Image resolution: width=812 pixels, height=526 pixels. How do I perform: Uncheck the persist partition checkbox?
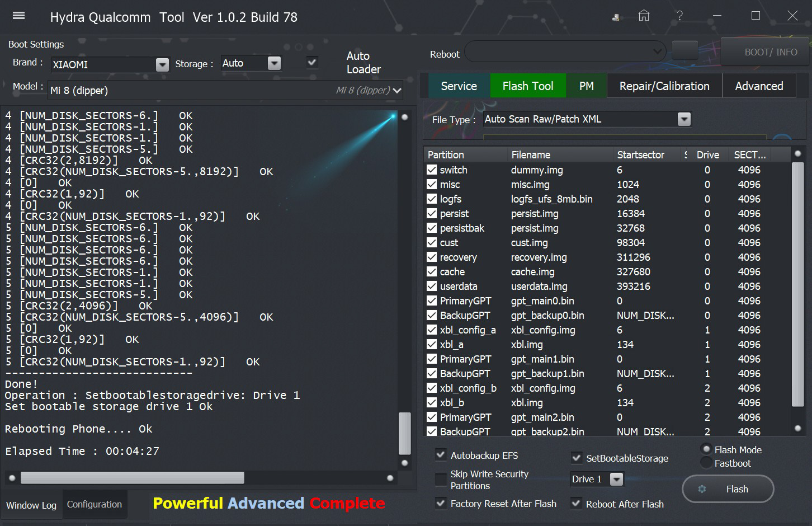click(432, 213)
